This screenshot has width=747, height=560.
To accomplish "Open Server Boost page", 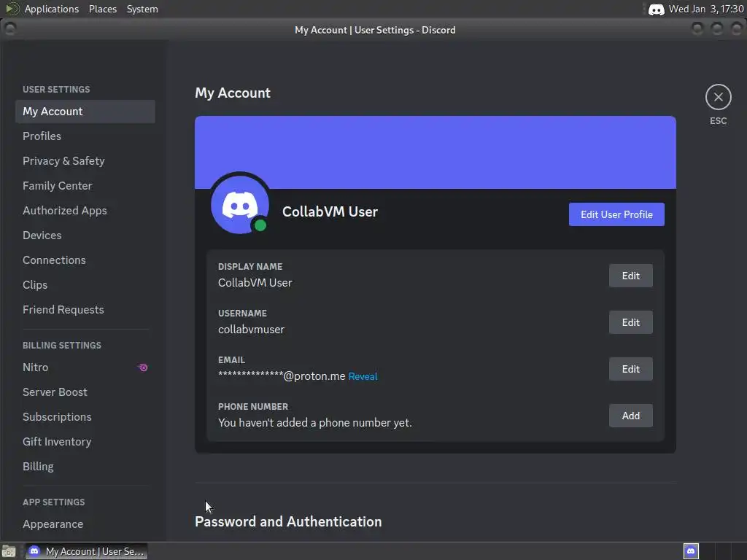I will [85, 392].
